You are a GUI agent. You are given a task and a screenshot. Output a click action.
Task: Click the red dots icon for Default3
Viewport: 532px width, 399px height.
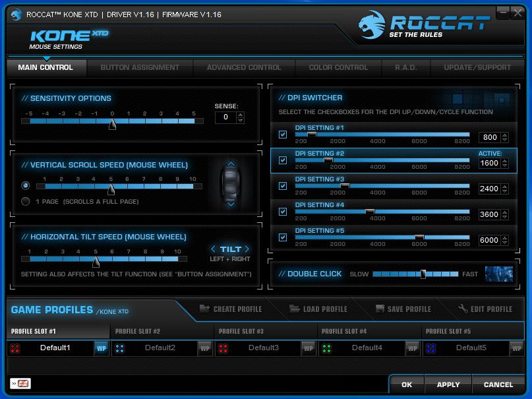[x=223, y=348]
